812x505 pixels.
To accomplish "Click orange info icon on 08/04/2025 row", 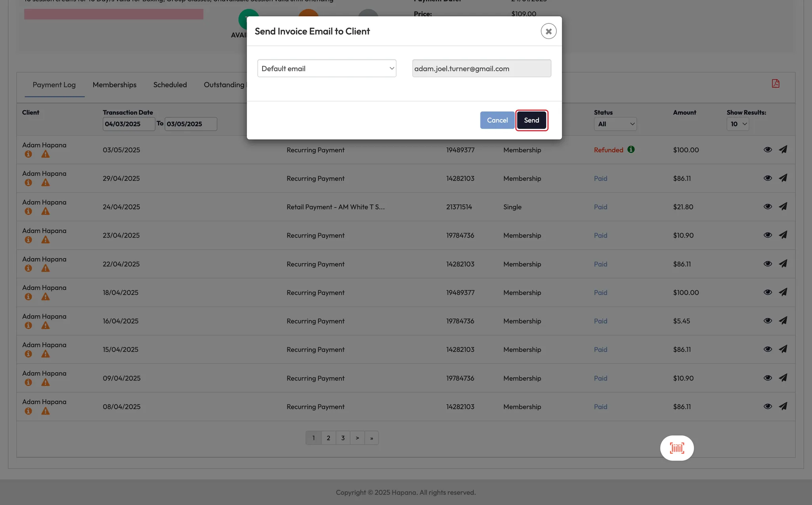I will tap(28, 411).
